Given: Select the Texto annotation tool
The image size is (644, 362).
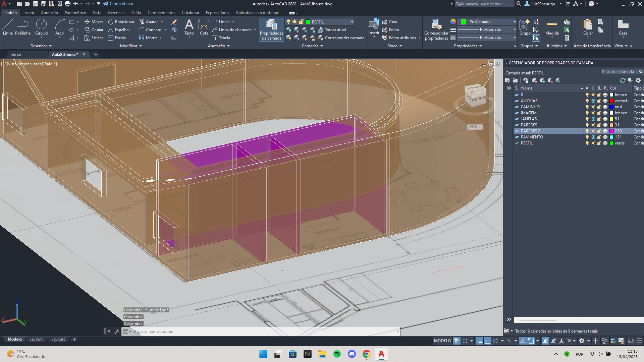Looking at the screenshot, I should point(189,27).
